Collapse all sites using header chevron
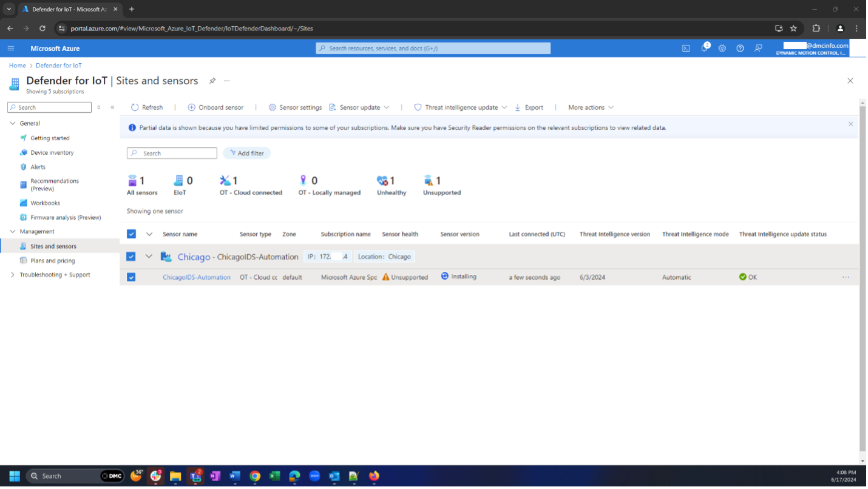The image size is (868, 489). point(149,234)
